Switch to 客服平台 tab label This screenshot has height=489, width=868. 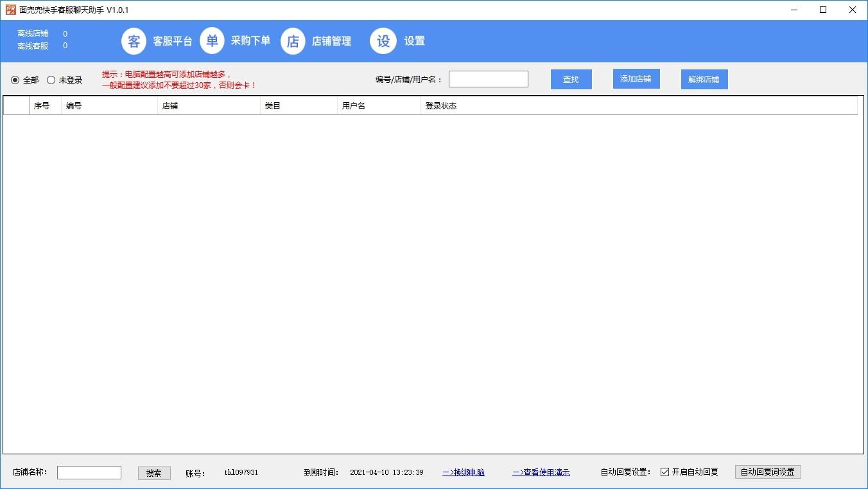coord(172,41)
